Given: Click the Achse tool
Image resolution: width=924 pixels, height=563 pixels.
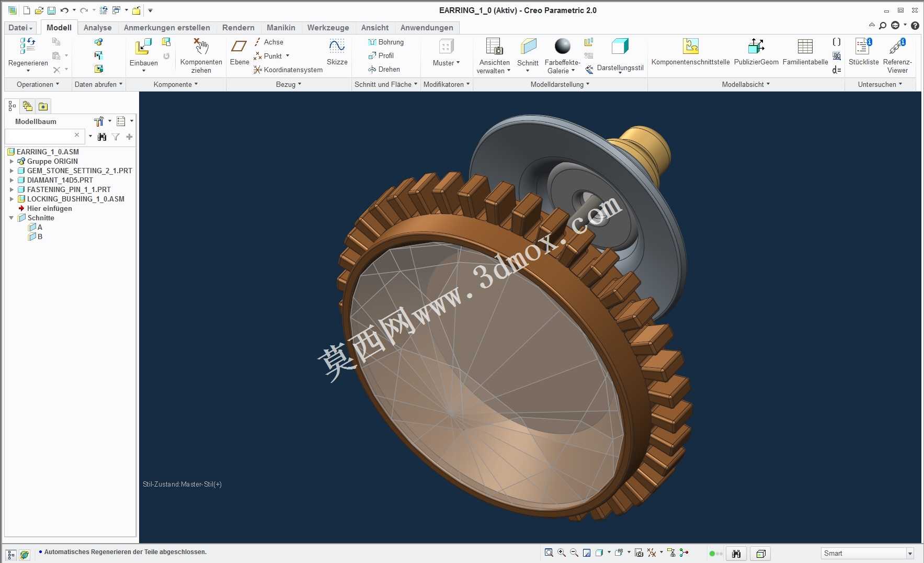Looking at the screenshot, I should click(x=269, y=42).
